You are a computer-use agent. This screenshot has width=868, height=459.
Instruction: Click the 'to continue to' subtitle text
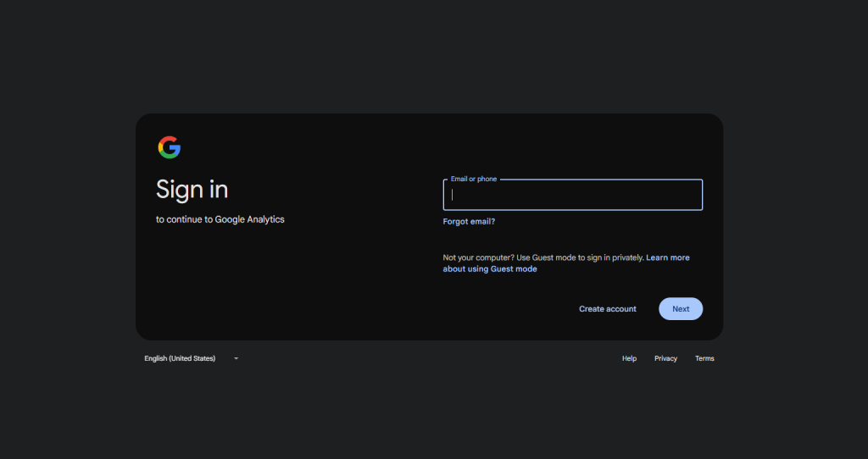[184, 220]
